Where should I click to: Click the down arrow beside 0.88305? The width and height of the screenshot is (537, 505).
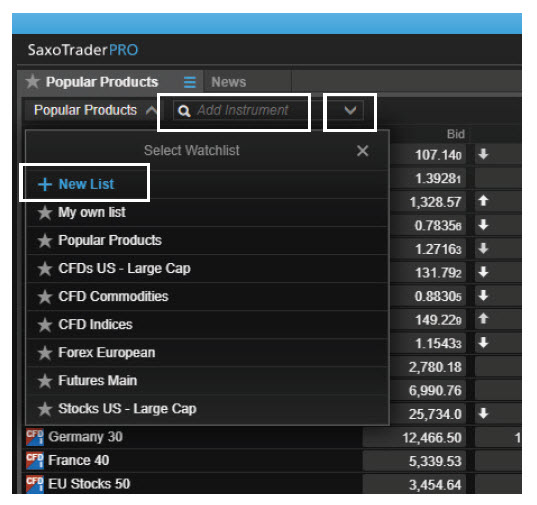[x=483, y=295]
